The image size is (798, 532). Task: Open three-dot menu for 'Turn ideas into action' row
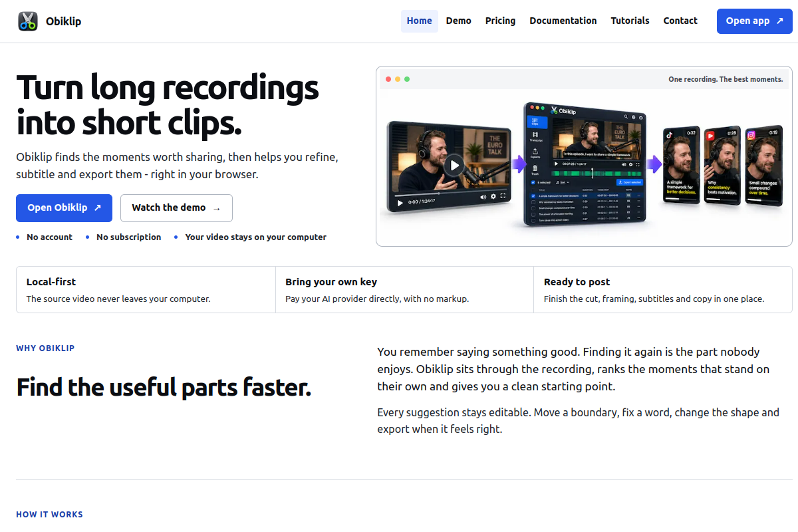tap(639, 218)
